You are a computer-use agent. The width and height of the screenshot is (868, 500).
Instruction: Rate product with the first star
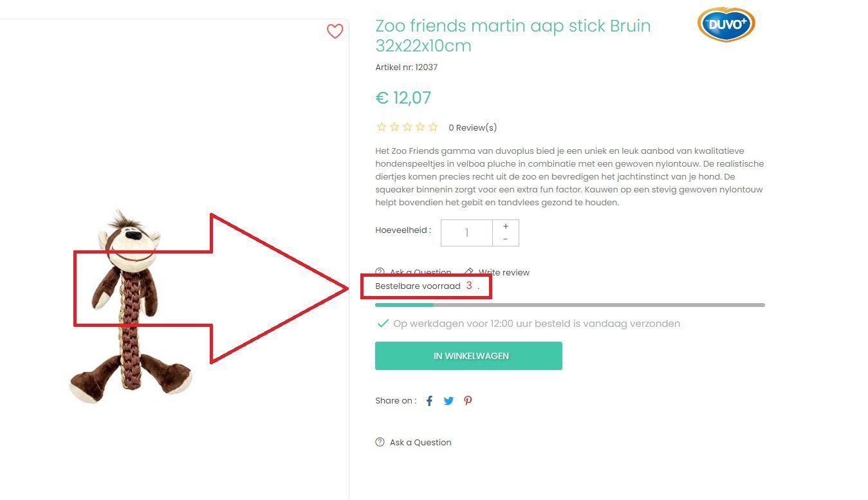(x=382, y=127)
